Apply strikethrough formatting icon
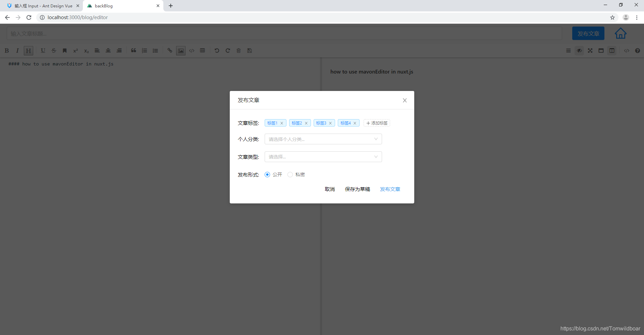644x335 pixels. 54,51
